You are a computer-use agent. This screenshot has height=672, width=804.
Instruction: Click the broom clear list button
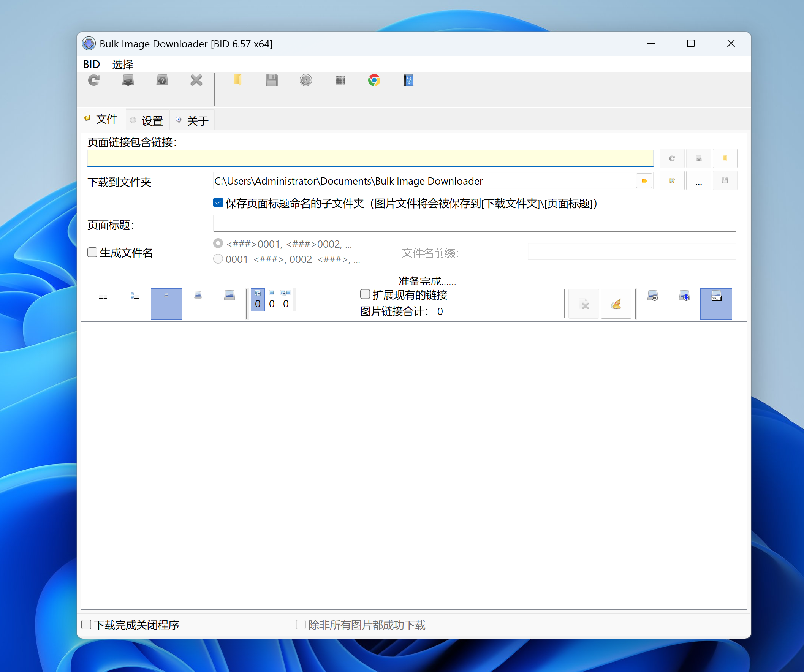pyautogui.click(x=616, y=304)
